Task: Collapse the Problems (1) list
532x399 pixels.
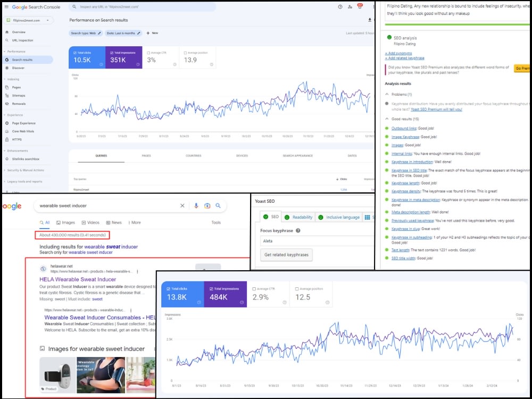Action: coord(387,94)
